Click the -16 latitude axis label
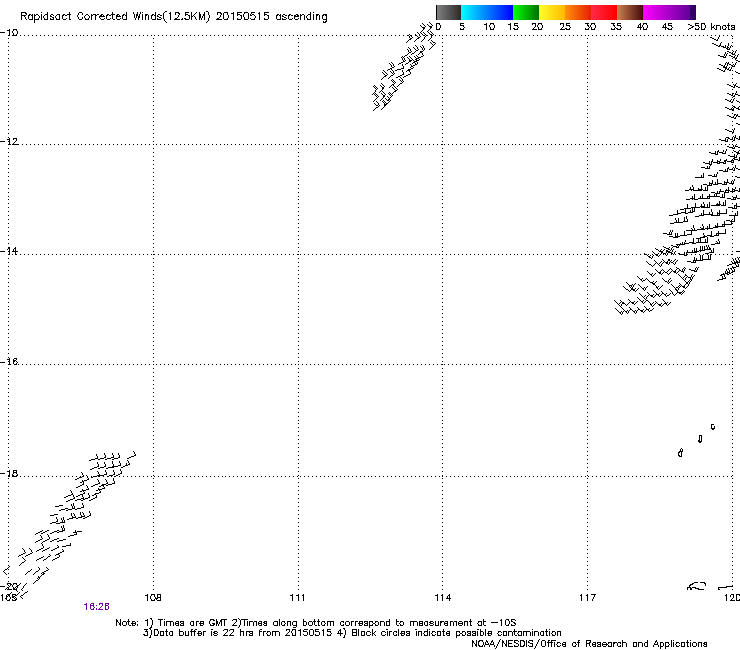Image resolution: width=740 pixels, height=650 pixels. [9, 362]
